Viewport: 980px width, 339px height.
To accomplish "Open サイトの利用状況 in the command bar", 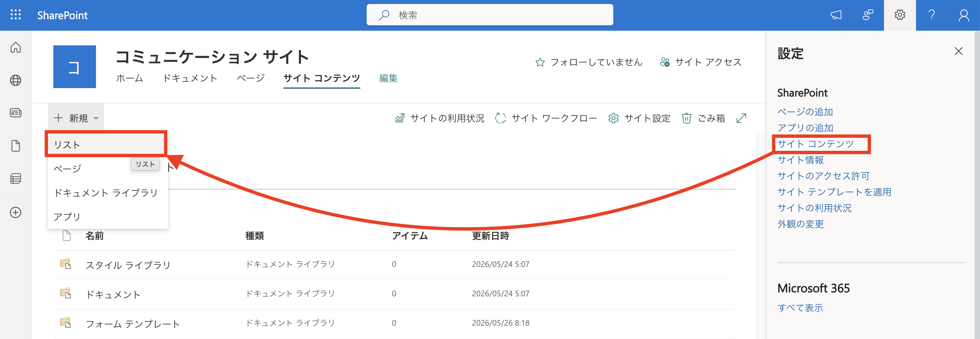I will (x=439, y=118).
